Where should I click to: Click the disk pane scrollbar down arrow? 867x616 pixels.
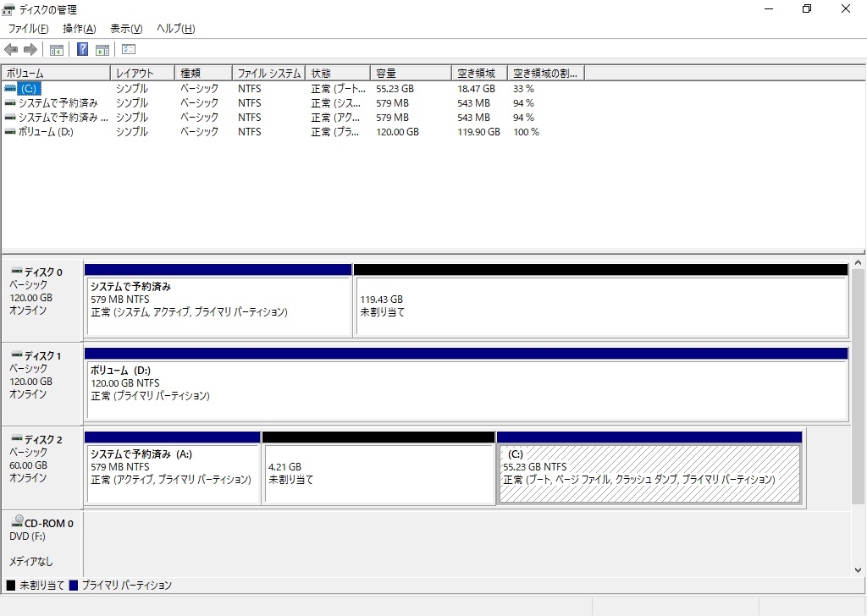(x=859, y=570)
